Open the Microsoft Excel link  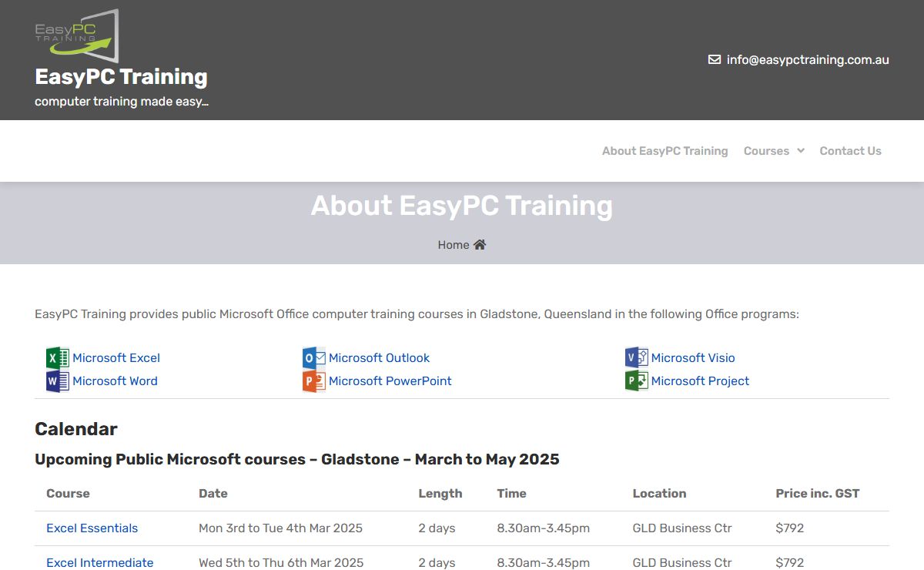pyautogui.click(x=116, y=357)
